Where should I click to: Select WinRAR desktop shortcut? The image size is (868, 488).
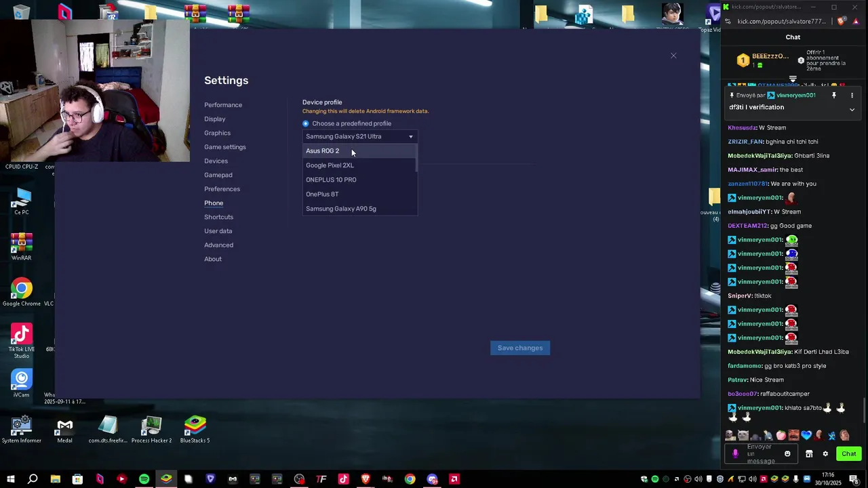pos(22,247)
